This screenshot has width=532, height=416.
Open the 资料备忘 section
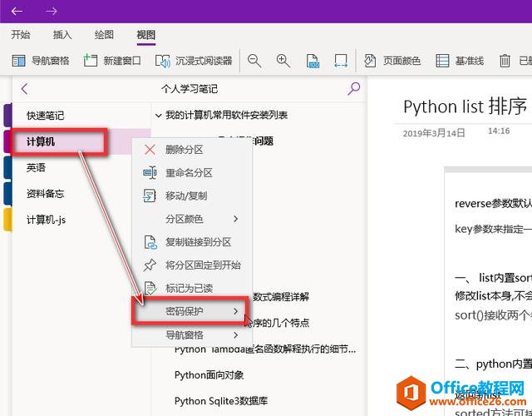[x=81, y=194]
